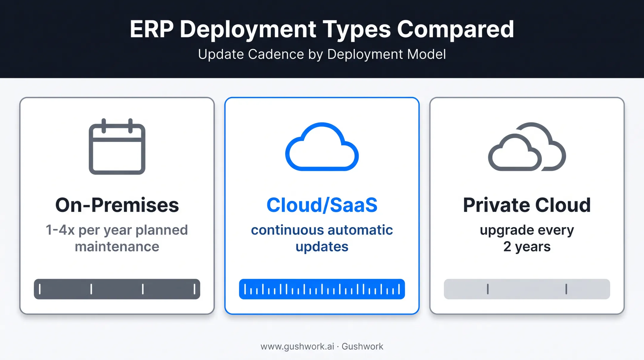The image size is (644, 360).
Task: Click 'continuous automatic updates' text
Action: [x=322, y=238]
